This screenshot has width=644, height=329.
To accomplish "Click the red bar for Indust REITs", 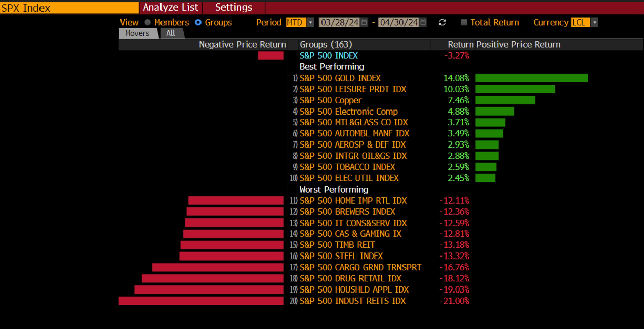I will pyautogui.click(x=201, y=301).
